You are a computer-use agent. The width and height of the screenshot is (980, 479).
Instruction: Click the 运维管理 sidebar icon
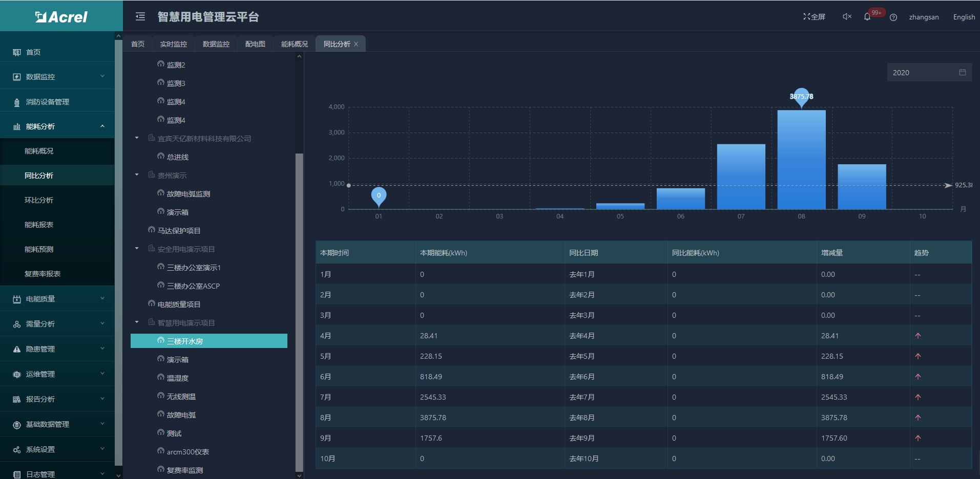(x=17, y=374)
